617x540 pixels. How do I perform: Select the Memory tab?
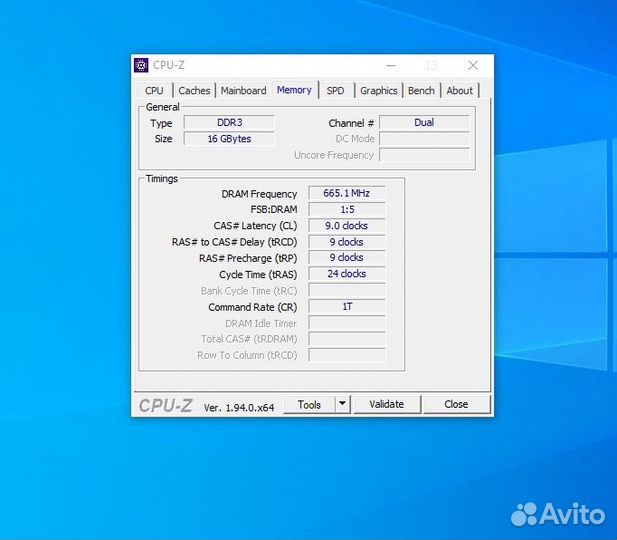tap(294, 90)
